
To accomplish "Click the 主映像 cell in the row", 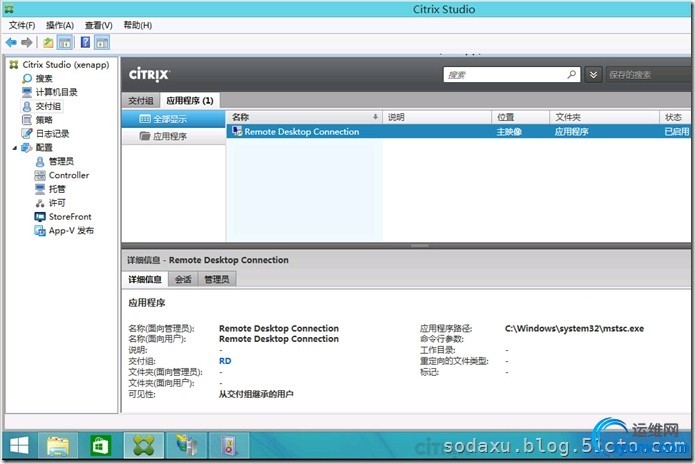I will [509, 132].
